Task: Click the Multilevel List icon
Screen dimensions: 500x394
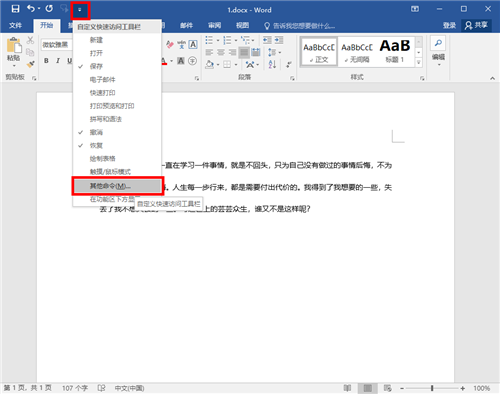Action: point(245,40)
